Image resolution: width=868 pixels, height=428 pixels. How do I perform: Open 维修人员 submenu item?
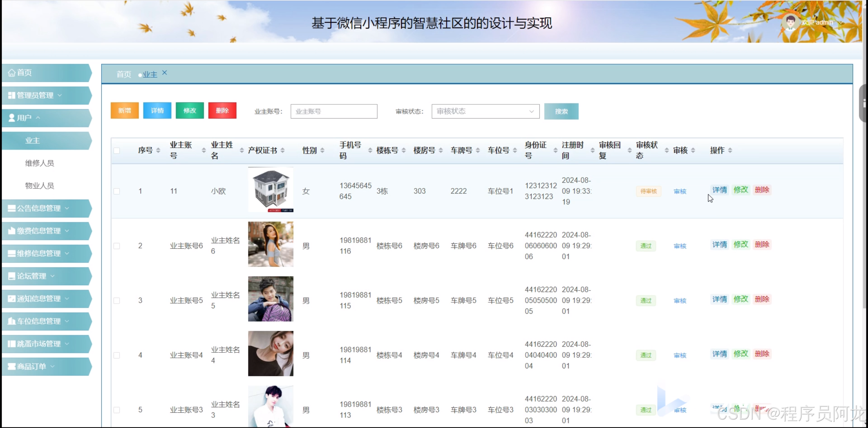[39, 163]
